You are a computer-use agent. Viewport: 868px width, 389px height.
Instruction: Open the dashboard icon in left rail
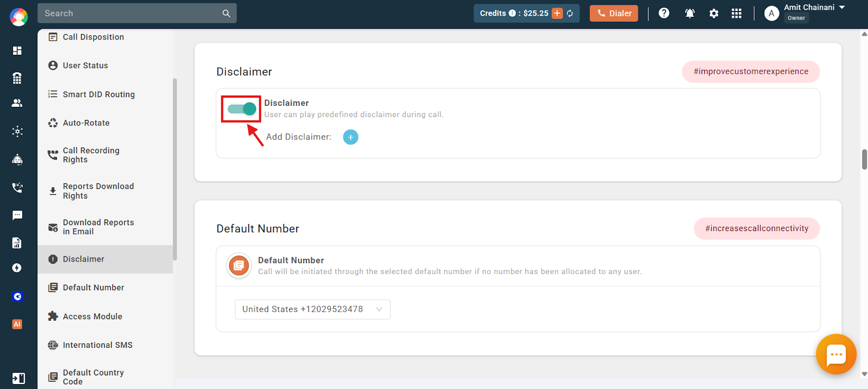[17, 50]
